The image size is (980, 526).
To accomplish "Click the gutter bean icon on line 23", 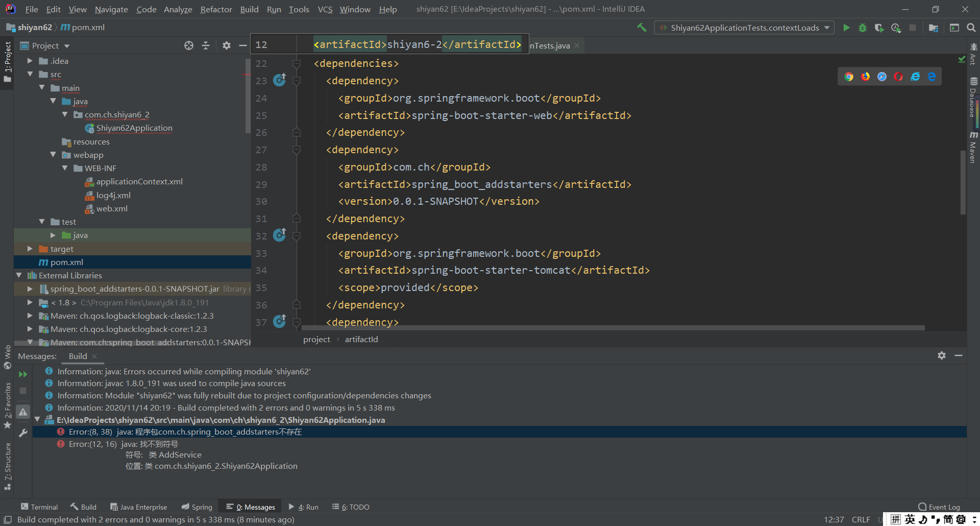I will point(280,80).
